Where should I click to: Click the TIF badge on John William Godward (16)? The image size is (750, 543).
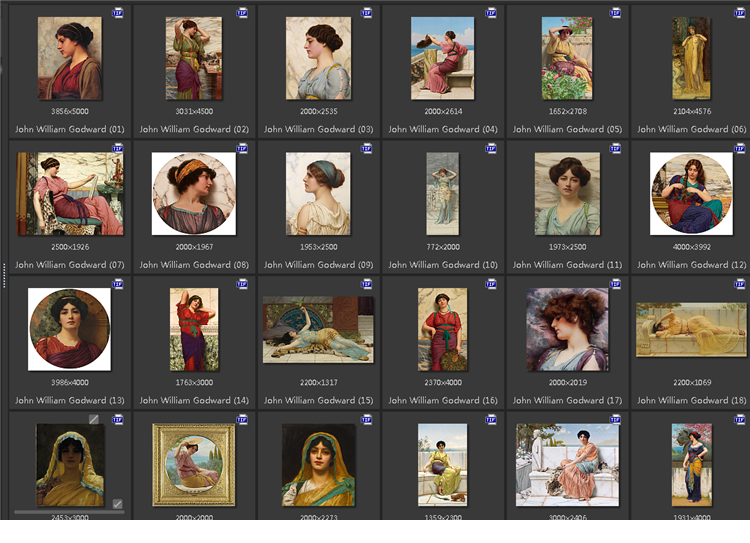tap(491, 284)
